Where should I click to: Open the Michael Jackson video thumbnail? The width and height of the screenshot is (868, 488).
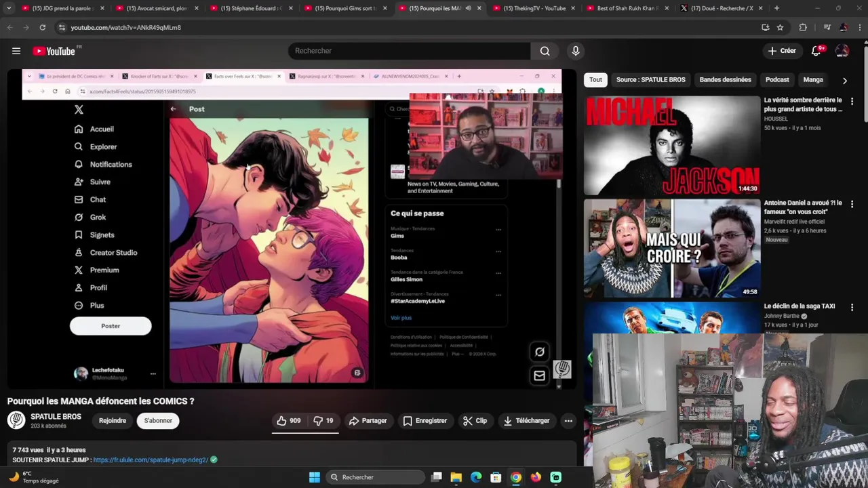[672, 145]
